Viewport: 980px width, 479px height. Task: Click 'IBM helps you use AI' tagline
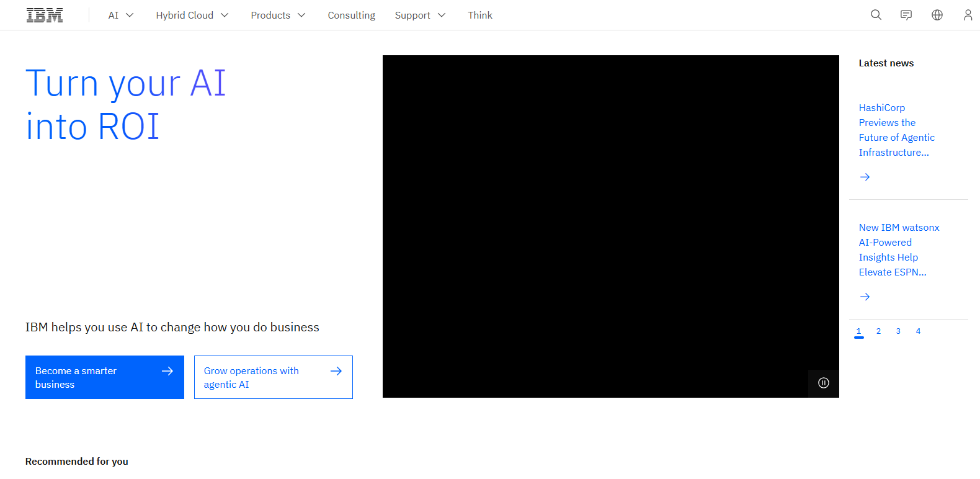[172, 327]
